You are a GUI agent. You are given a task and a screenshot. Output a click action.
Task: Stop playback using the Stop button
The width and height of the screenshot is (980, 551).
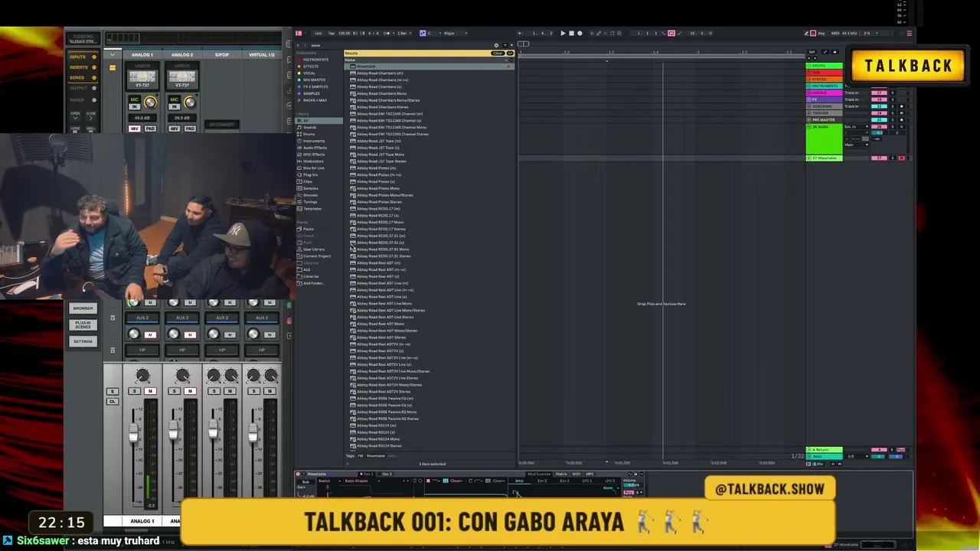coord(571,33)
